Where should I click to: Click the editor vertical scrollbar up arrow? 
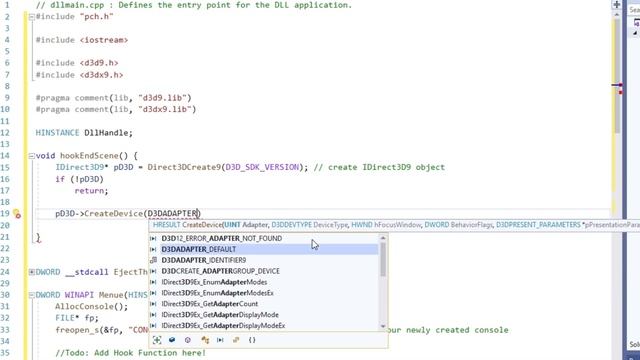tap(616, 15)
